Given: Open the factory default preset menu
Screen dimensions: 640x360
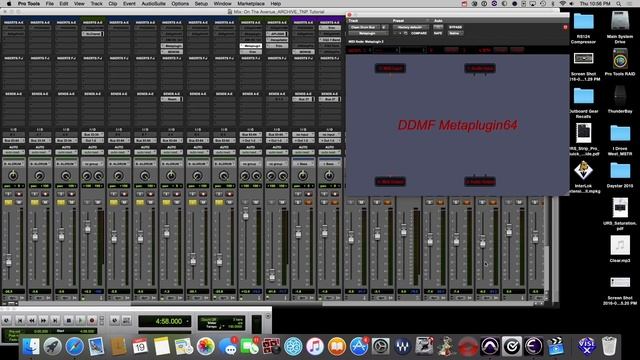Looking at the screenshot, I should pos(411,27).
